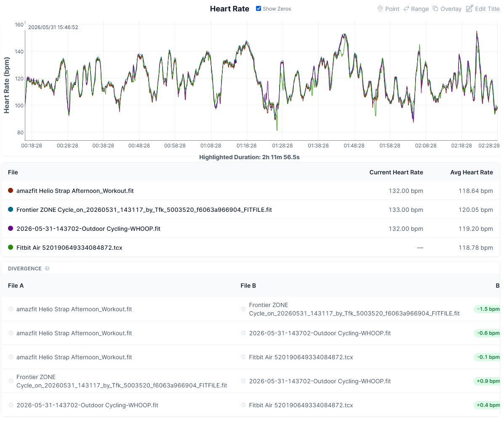
Task: Star WHOOP file in File A, last row
Action: pos(11,405)
